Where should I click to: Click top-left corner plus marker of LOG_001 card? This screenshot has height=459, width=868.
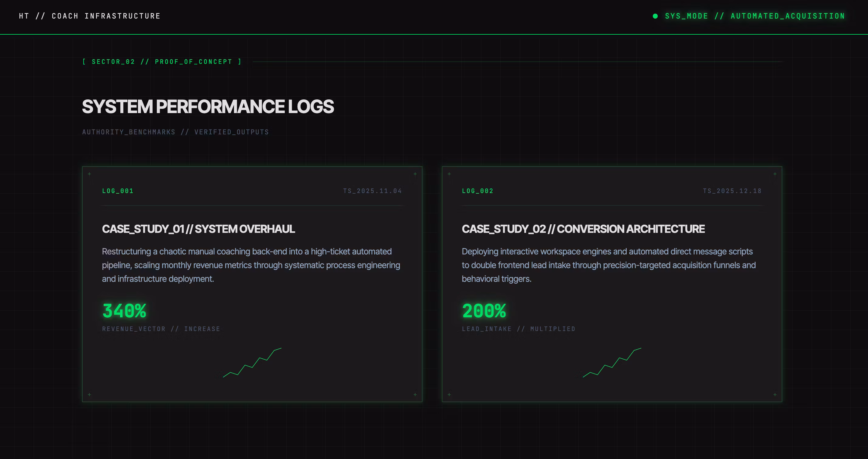tap(89, 174)
